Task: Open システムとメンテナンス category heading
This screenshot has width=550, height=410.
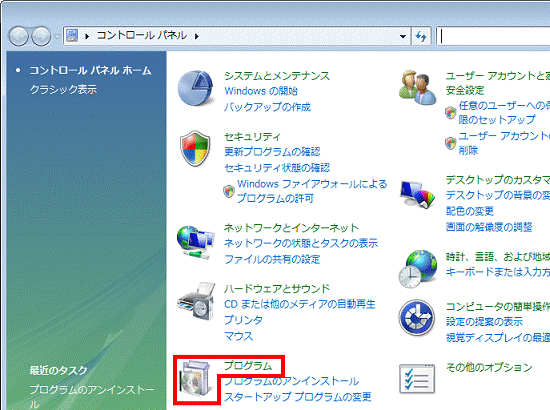Action: tap(277, 76)
